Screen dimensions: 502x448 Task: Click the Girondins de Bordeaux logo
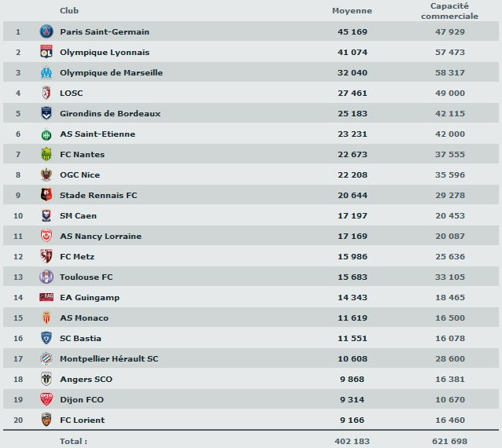(46, 114)
